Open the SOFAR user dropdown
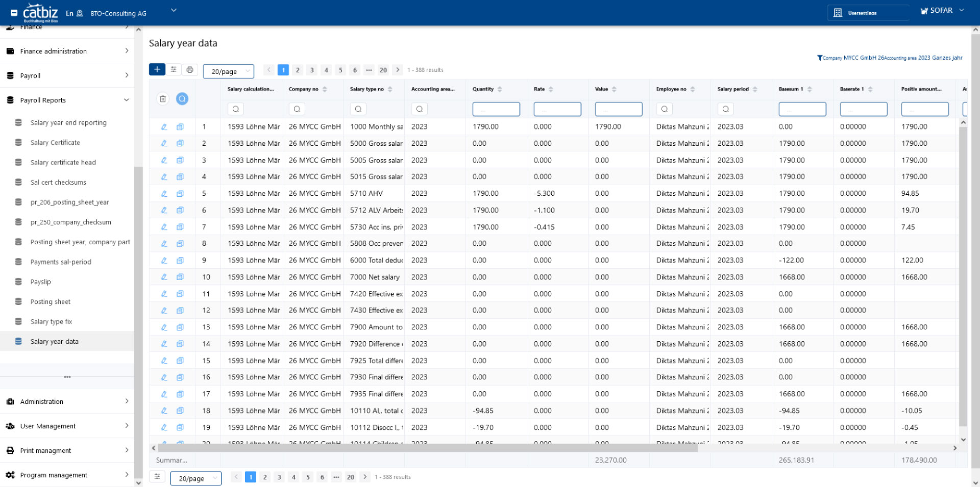Image resolution: width=980 pixels, height=487 pixels. [942, 11]
